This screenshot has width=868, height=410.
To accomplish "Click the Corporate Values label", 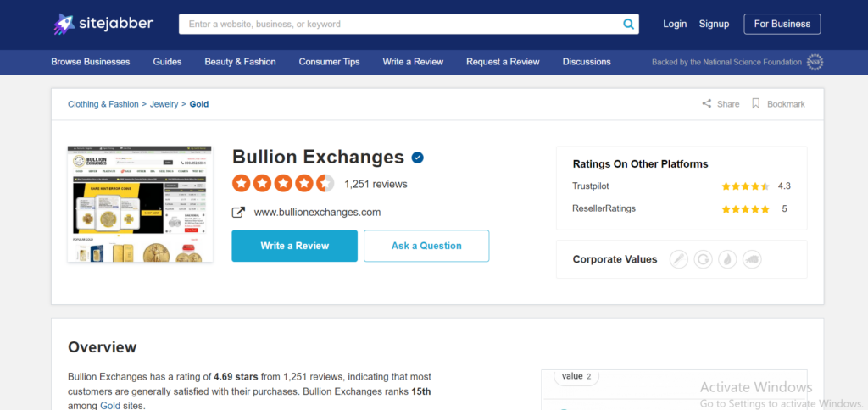I will point(615,259).
